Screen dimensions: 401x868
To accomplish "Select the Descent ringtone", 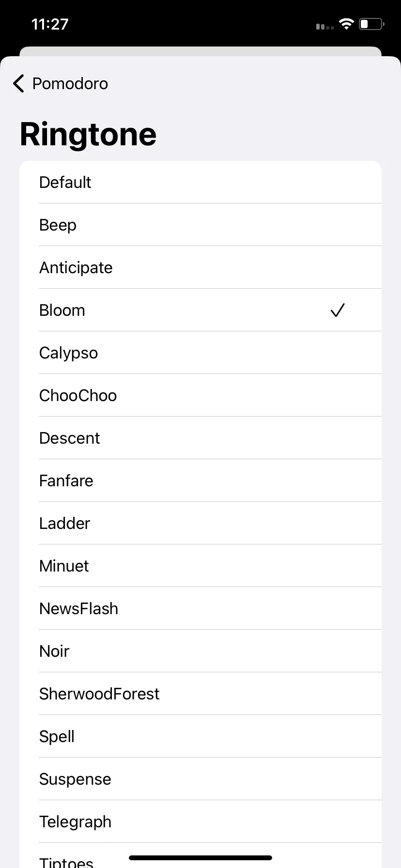I will tap(200, 438).
